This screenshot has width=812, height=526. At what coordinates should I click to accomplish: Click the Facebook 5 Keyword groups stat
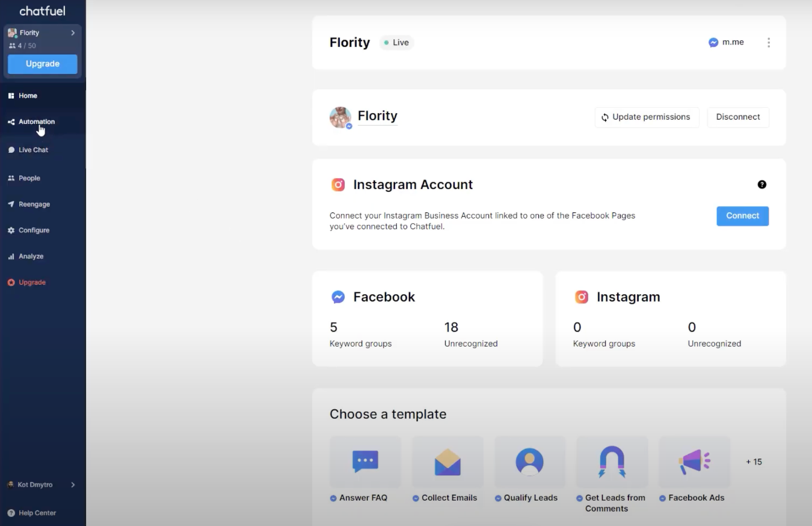pos(360,335)
